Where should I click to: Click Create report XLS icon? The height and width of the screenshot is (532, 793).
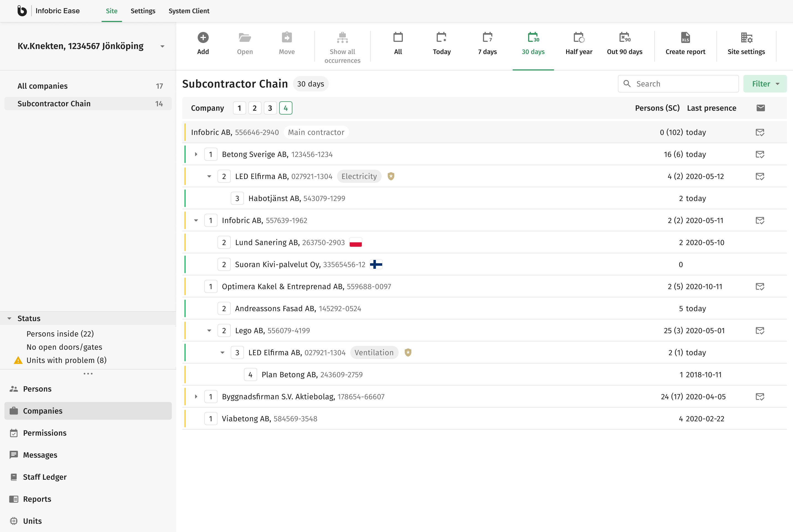tap(685, 37)
